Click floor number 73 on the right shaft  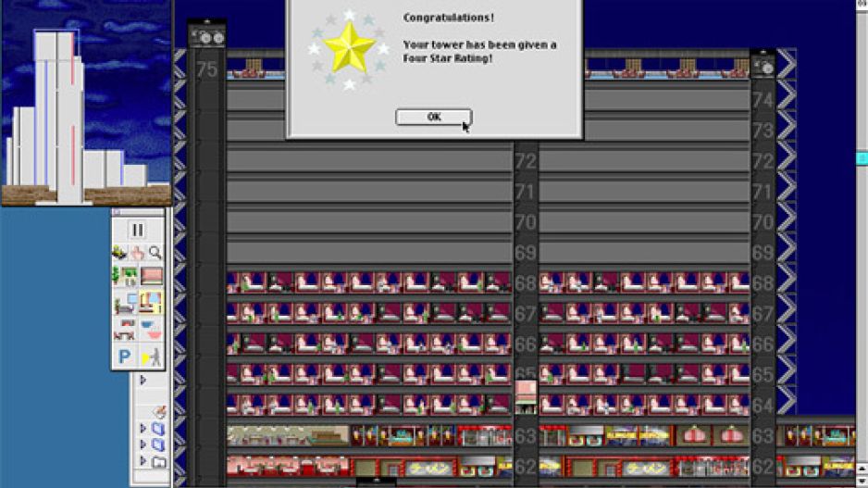pos(763,131)
